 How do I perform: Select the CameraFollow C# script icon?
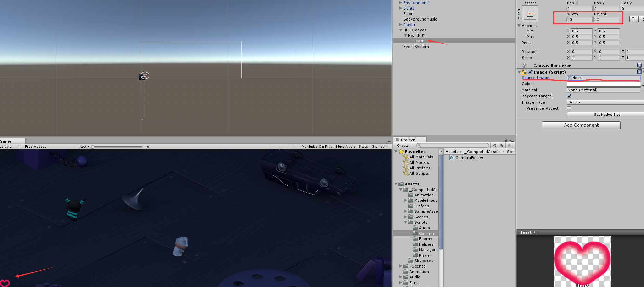tap(452, 158)
